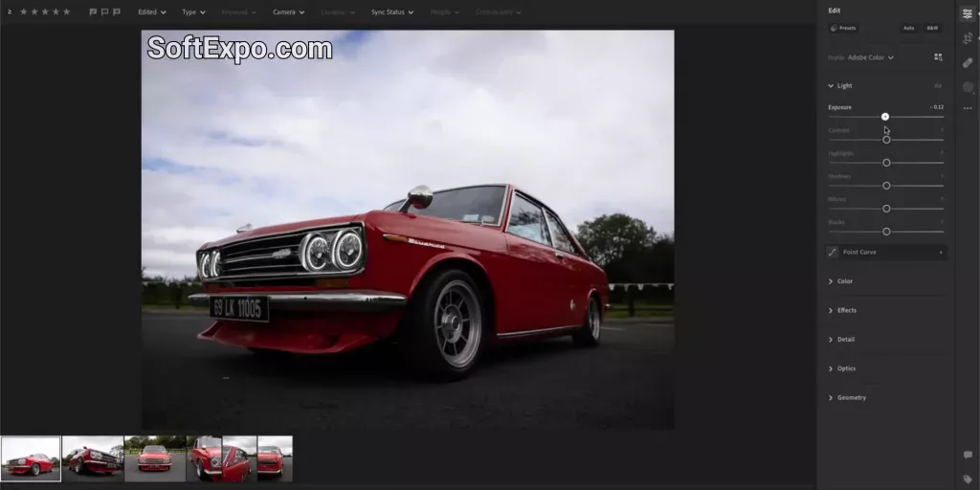Open the Adobe Color profile dropdown
The height and width of the screenshot is (490, 980).
871,57
